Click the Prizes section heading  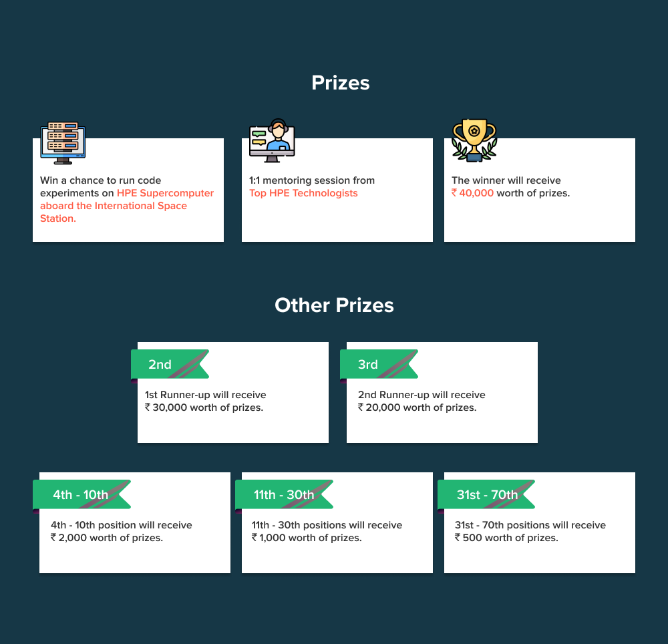[x=341, y=83]
